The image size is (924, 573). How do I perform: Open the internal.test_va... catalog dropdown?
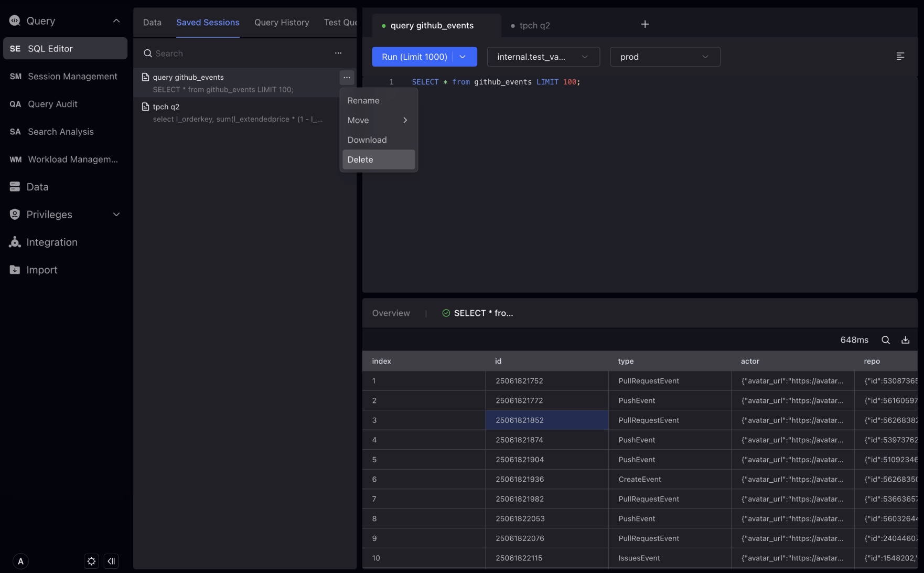tap(543, 57)
